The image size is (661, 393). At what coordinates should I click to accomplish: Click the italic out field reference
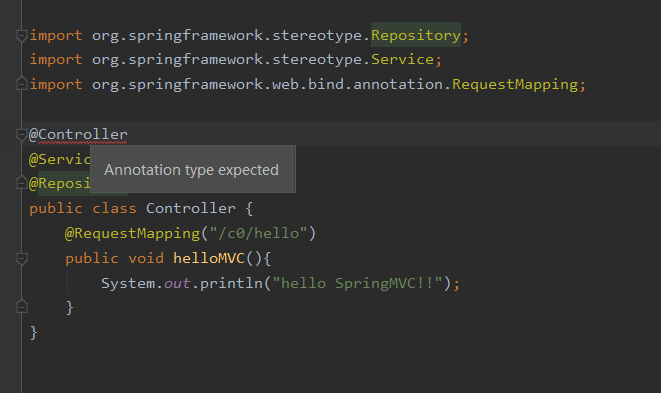tap(177, 283)
